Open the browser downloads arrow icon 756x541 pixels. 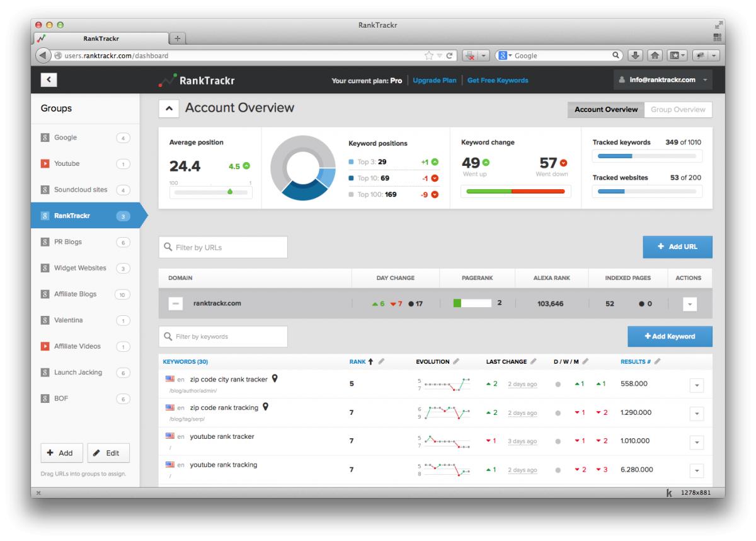(634, 55)
